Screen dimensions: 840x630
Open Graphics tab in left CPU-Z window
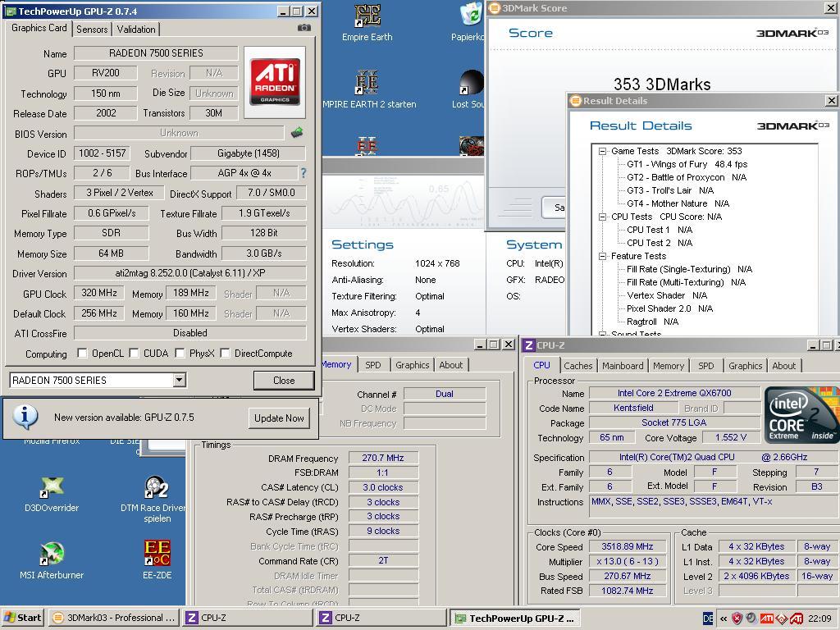[x=412, y=365]
